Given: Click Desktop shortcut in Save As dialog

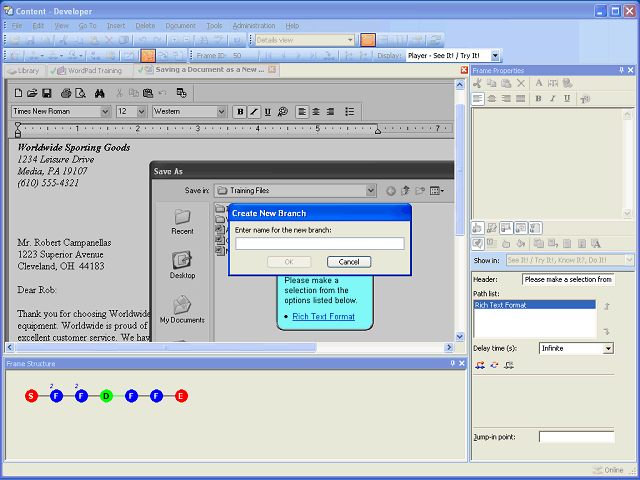Looking at the screenshot, I should tap(182, 264).
